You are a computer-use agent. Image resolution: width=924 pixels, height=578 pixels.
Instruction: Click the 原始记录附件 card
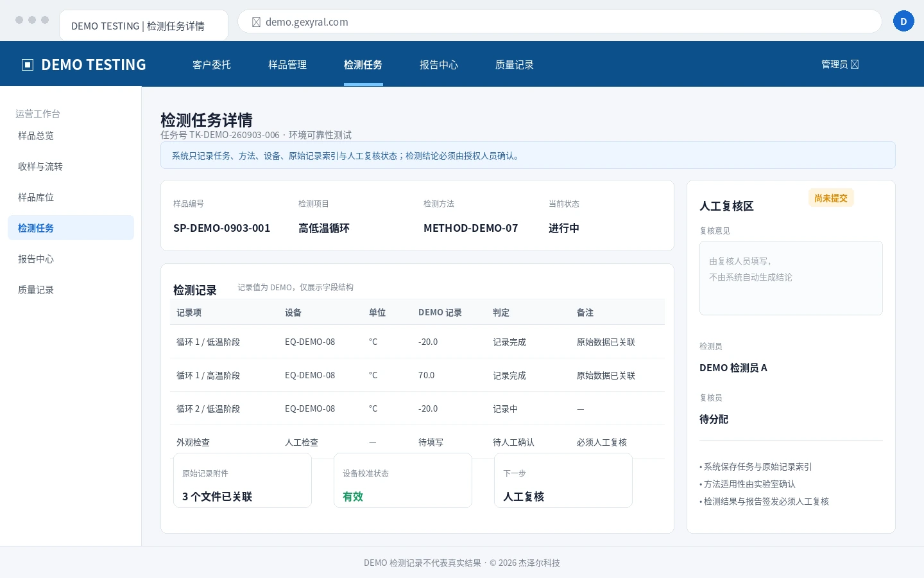click(243, 480)
